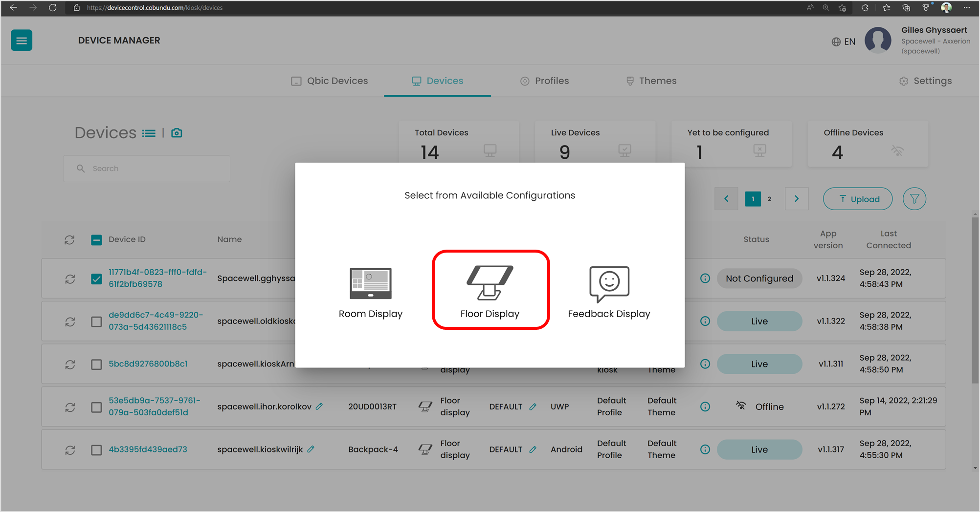This screenshot has width=980, height=512.
Task: Uncheck the 11771b4f device checkbox
Action: pyautogui.click(x=96, y=279)
